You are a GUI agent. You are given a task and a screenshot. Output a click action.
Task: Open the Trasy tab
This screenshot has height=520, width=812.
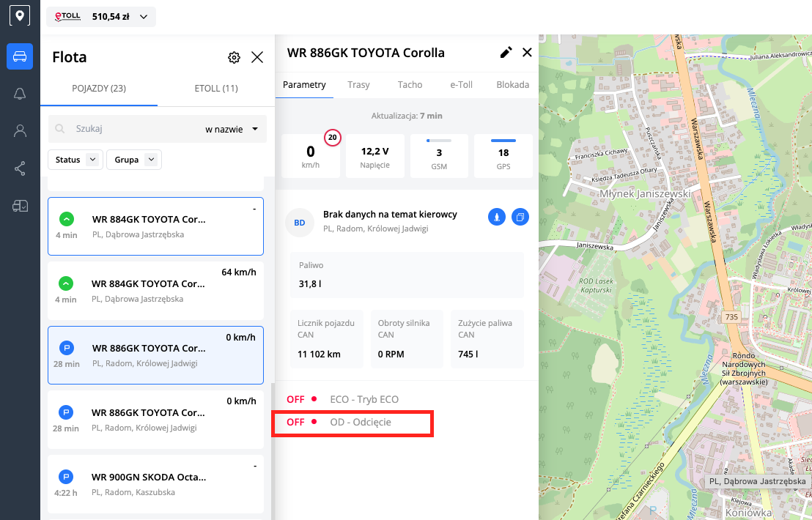pos(359,84)
